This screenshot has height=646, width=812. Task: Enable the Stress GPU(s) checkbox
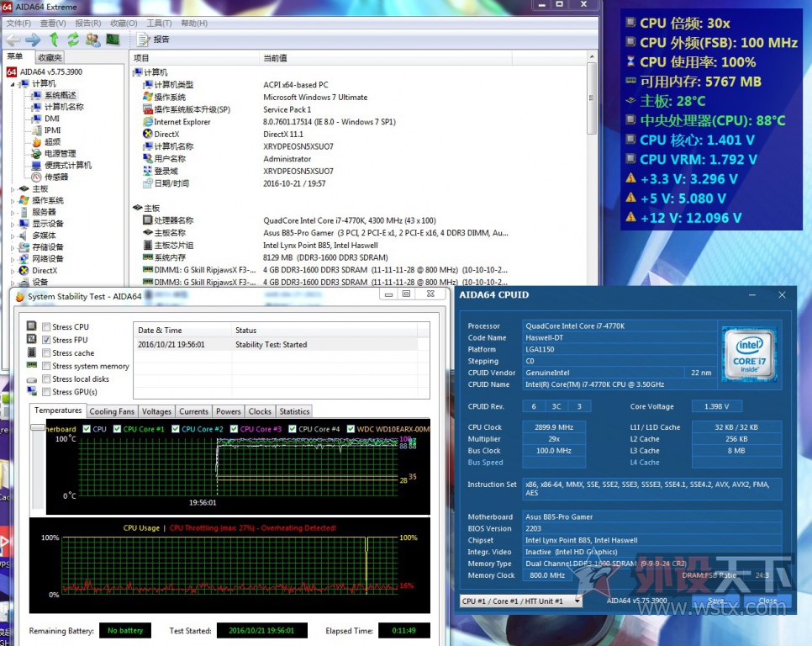pyautogui.click(x=46, y=392)
